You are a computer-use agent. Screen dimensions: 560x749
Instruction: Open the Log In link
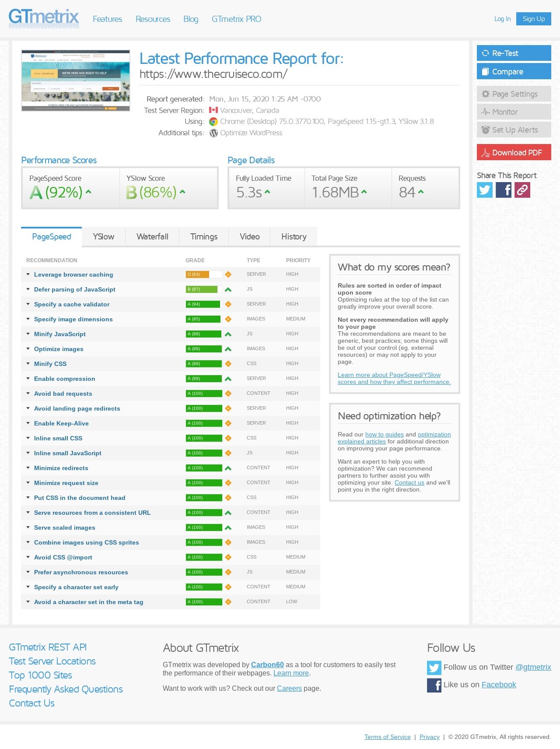pos(502,19)
